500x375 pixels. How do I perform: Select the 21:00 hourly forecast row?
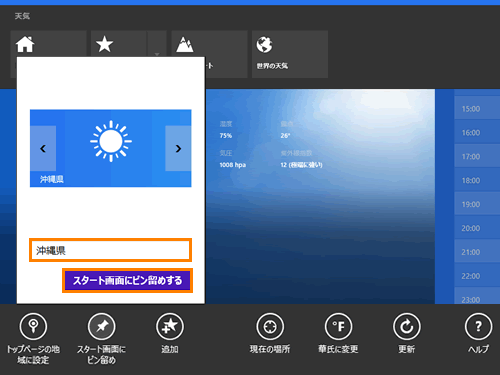click(477, 252)
